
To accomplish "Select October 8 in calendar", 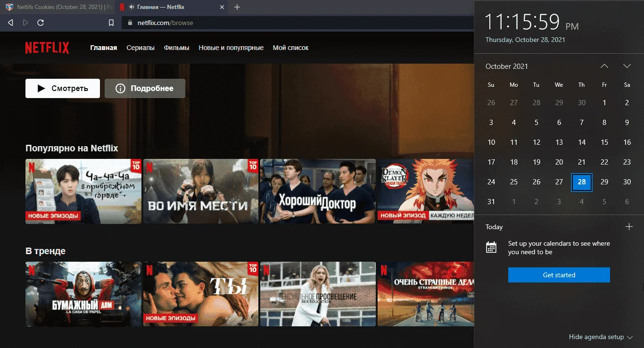I will click(604, 123).
